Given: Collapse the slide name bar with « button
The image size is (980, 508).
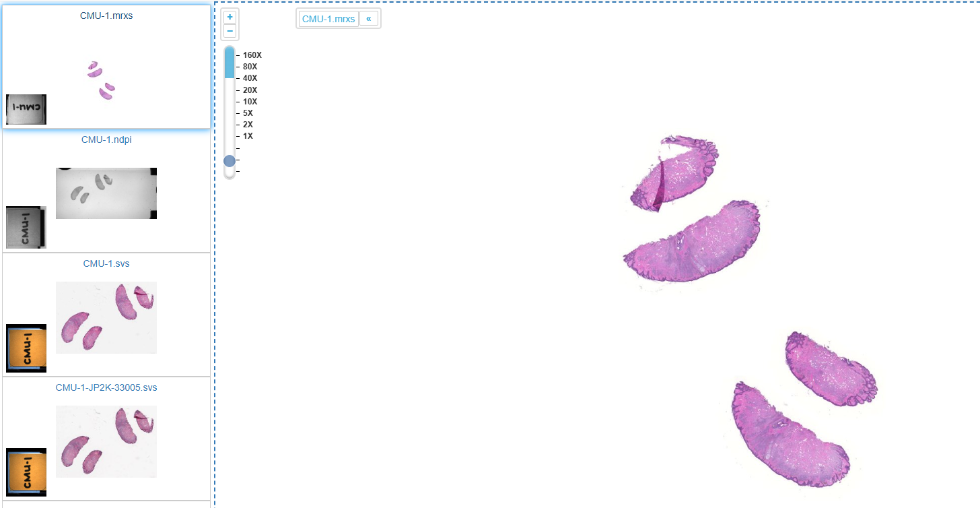Looking at the screenshot, I should pyautogui.click(x=369, y=19).
